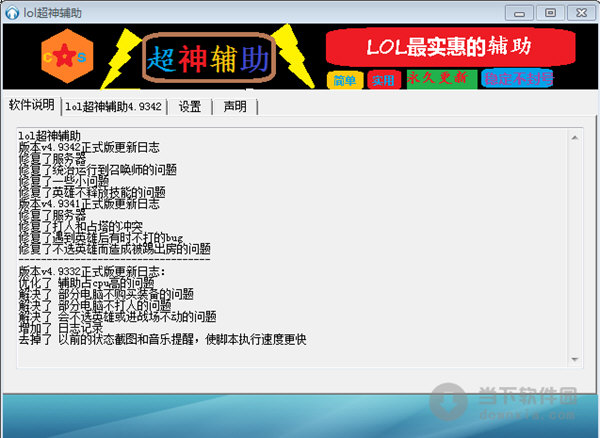The height and width of the screenshot is (438, 600).
Task: Click the line 版本v4.9341正式版更新日志
Action: click(89, 204)
